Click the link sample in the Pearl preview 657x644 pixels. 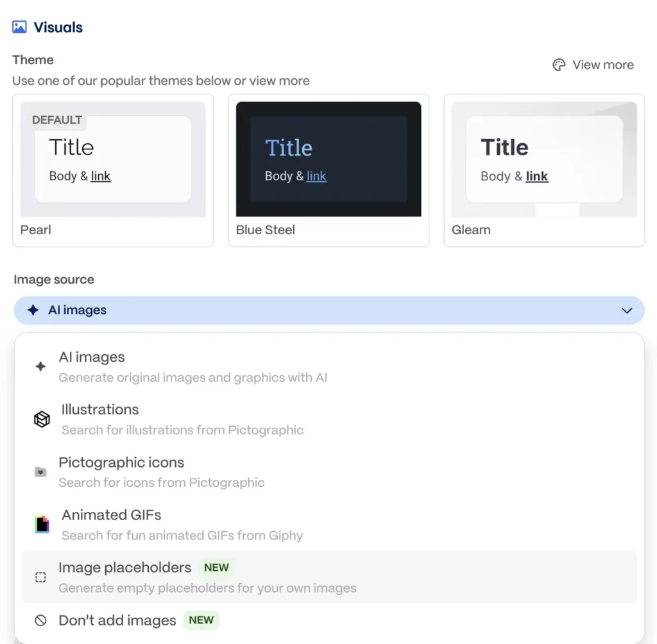point(101,176)
